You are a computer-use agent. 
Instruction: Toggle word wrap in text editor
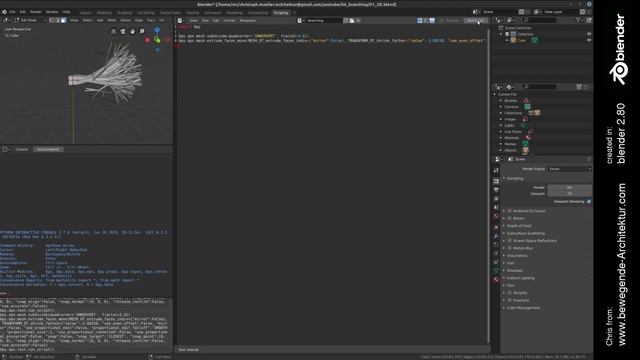pos(426,20)
